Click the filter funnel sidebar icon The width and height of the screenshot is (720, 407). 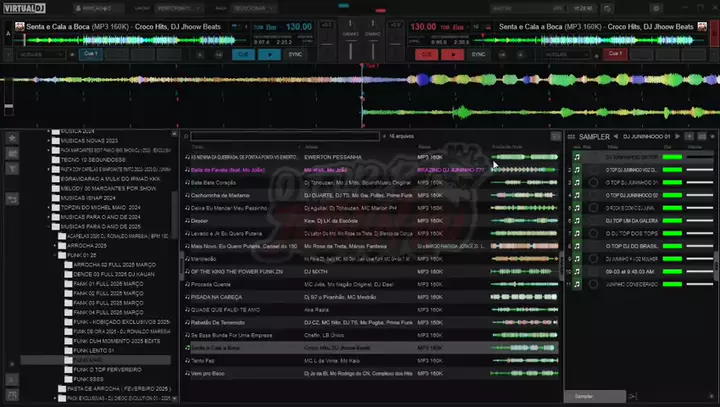[x=12, y=169]
